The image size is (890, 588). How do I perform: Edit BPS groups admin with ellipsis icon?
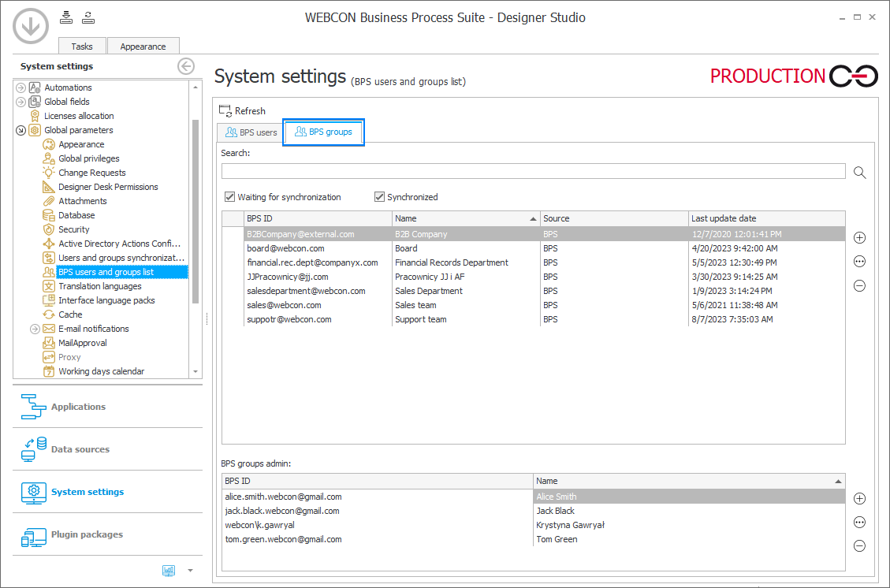[x=859, y=522]
